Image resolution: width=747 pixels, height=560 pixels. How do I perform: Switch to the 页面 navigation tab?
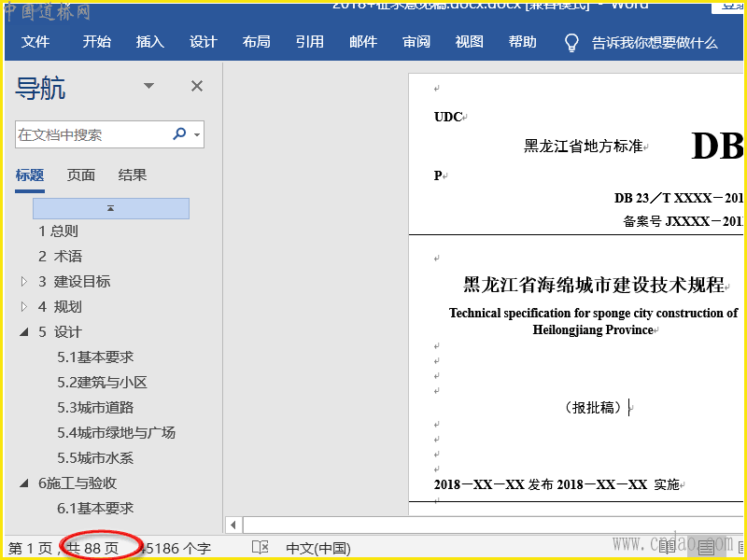coord(81,175)
